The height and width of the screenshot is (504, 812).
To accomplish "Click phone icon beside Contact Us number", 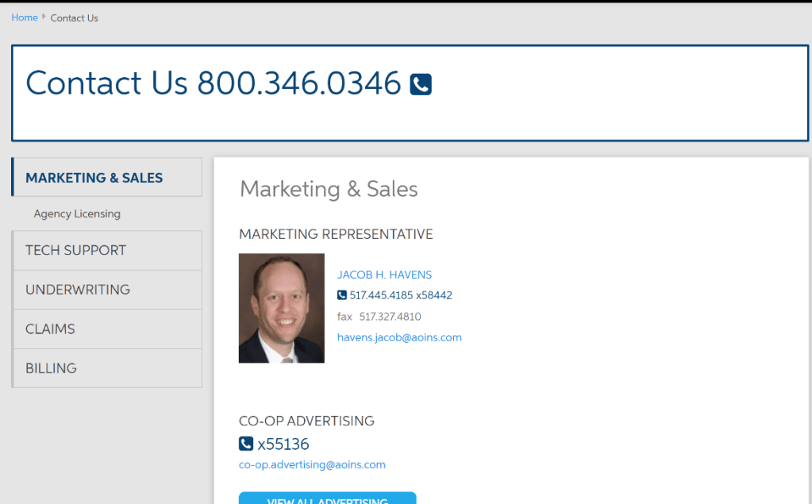I will pyautogui.click(x=421, y=84).
